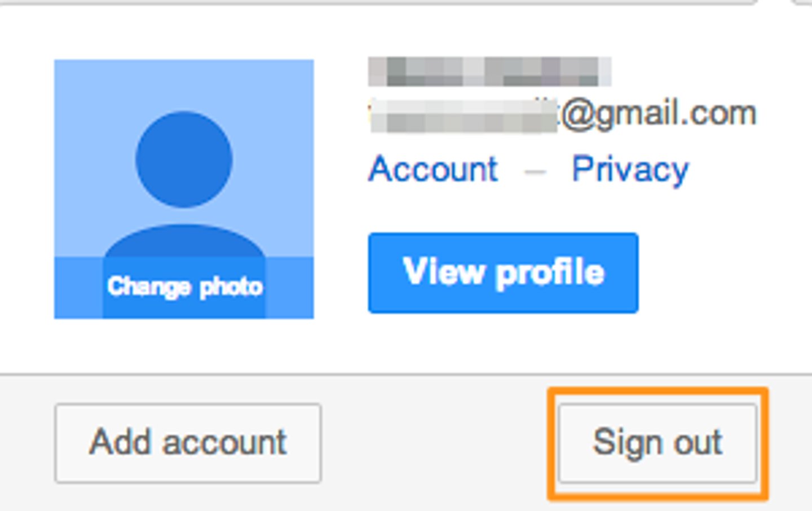This screenshot has width=812, height=511.
Task: Click the word 'profile' in the View profile button
Action: point(550,274)
